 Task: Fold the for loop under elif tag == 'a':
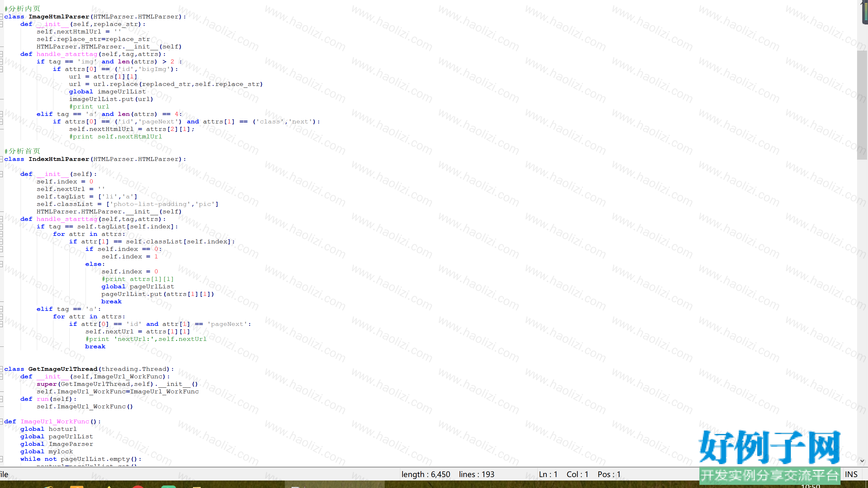click(x=1, y=316)
